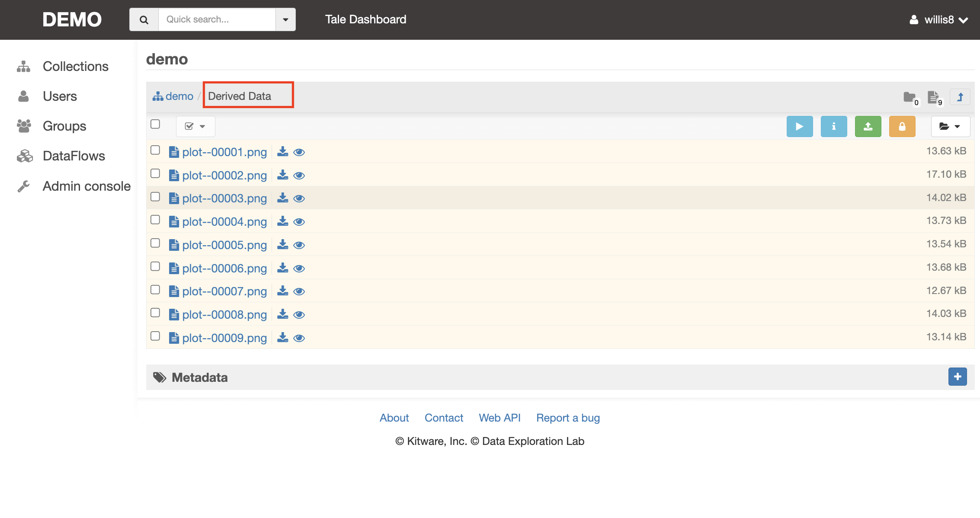Image resolution: width=980 pixels, height=518 pixels.
Task: View plot--00004.png using the eye icon
Action: 299,222
